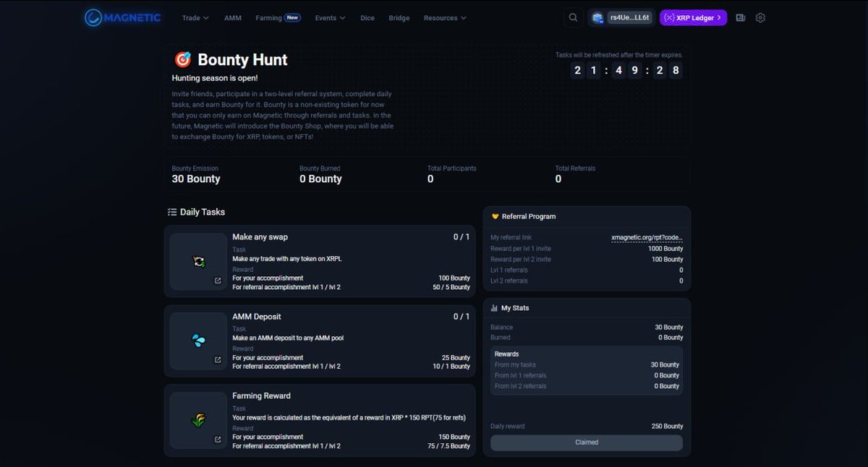Open the Magnetic logo home link
The image size is (868, 467).
tap(122, 17)
